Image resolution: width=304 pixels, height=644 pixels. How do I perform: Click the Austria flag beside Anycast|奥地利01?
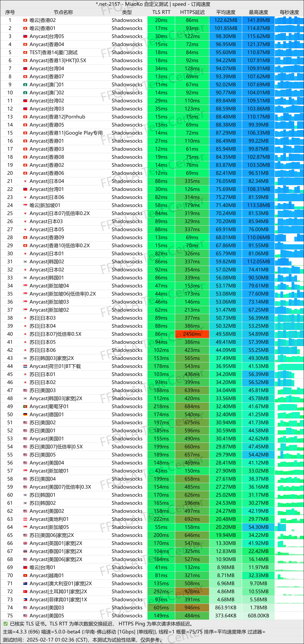25,519
